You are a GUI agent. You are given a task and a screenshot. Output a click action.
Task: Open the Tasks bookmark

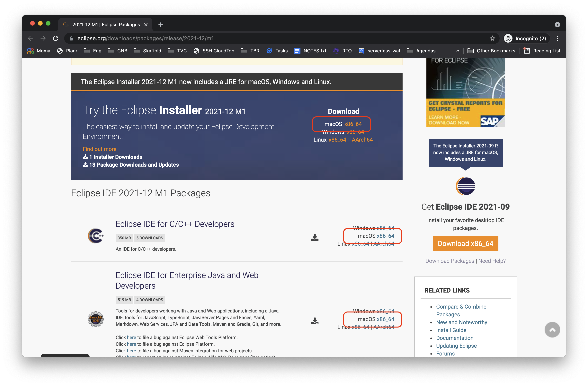point(277,51)
